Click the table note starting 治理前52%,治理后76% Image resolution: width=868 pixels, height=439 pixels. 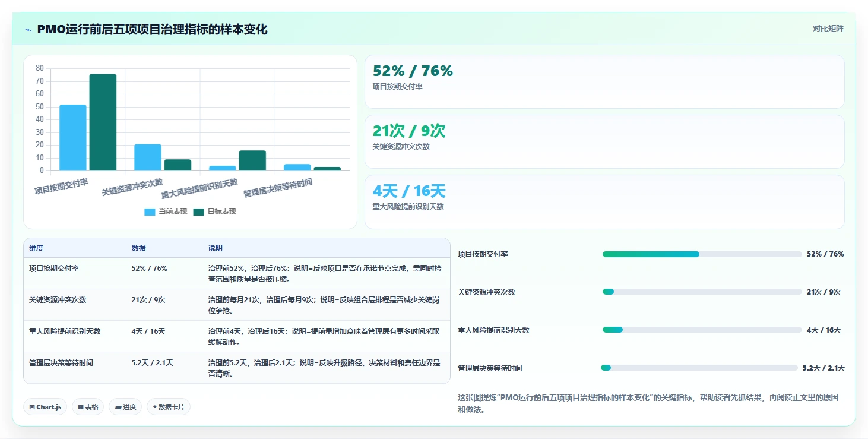point(325,273)
